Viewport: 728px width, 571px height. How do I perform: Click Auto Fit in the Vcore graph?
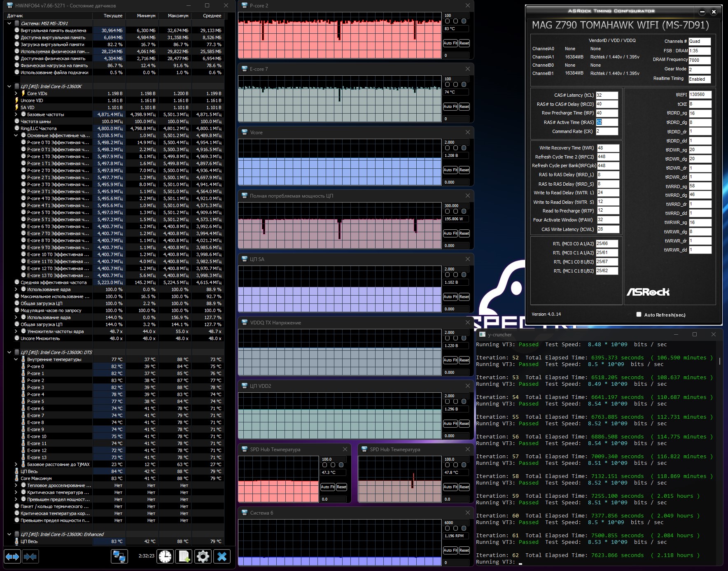pyautogui.click(x=450, y=170)
